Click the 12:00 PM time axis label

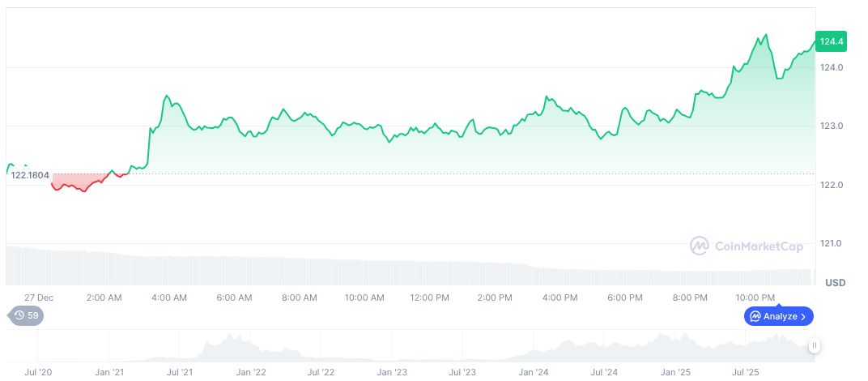[430, 298]
